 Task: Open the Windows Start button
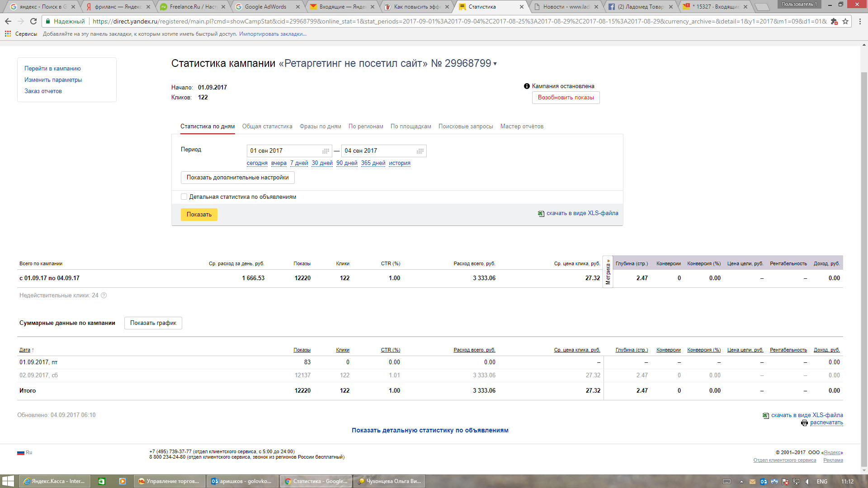[x=8, y=481]
